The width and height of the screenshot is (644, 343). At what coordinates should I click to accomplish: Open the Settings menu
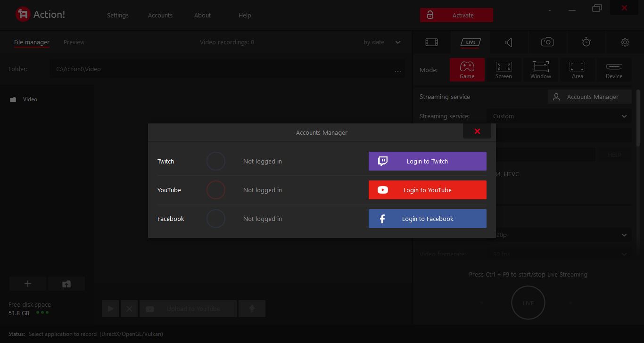click(x=117, y=15)
